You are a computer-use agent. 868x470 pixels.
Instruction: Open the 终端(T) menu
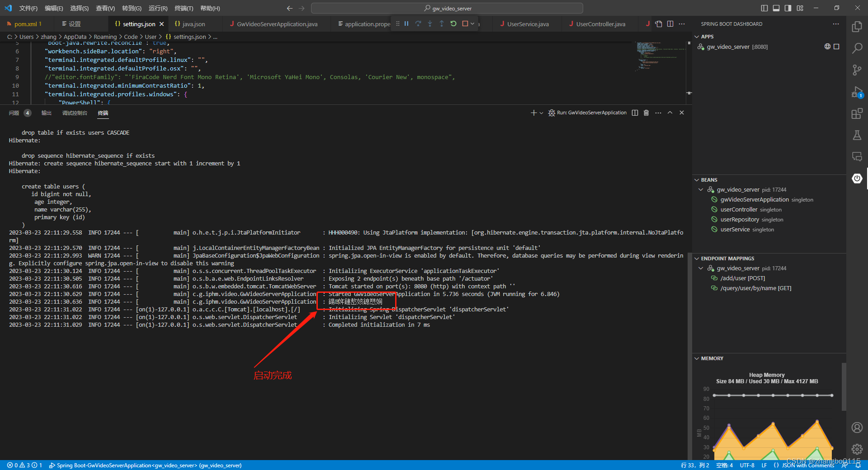pyautogui.click(x=184, y=8)
